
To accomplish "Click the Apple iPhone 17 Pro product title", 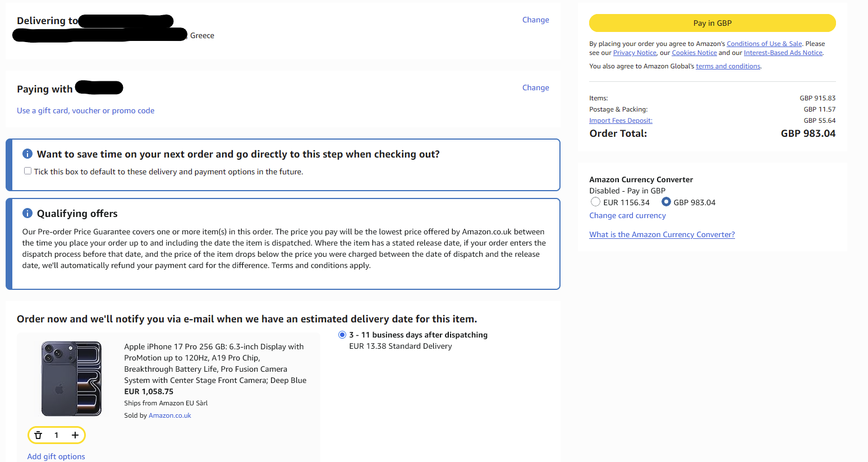I will [215, 363].
